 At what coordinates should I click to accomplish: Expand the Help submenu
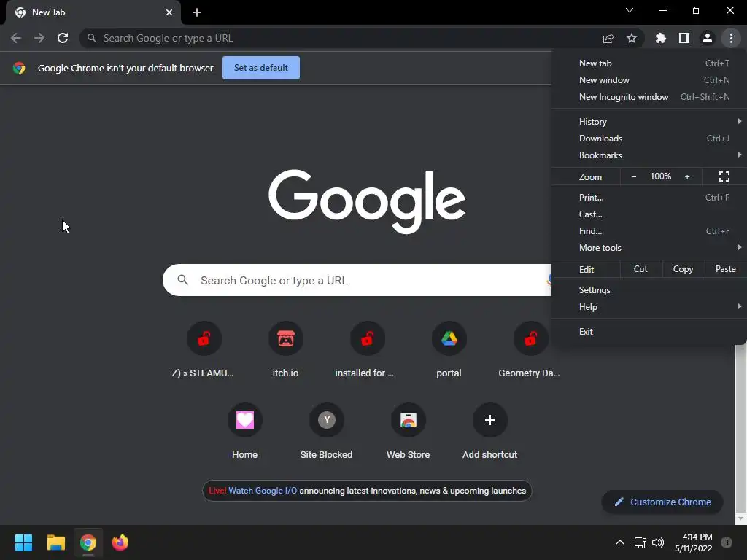point(649,307)
